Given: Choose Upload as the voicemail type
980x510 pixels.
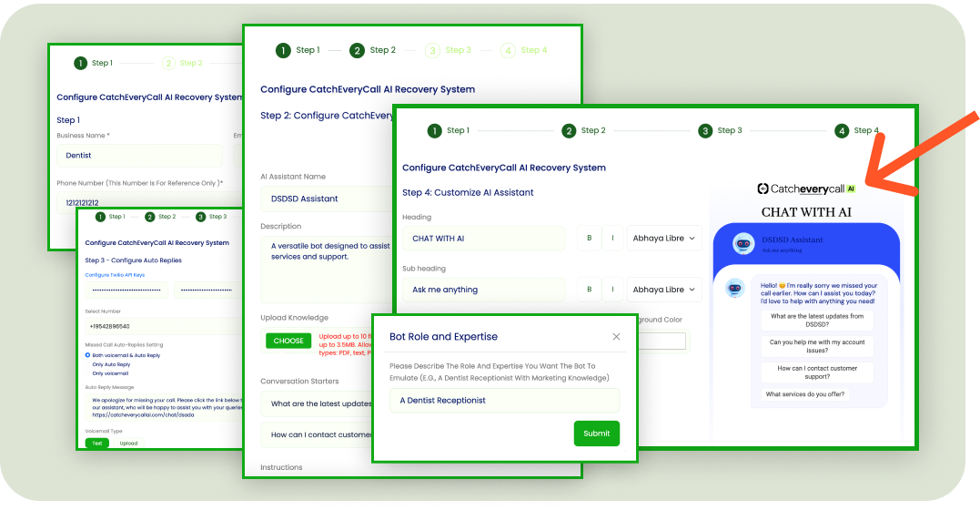Looking at the screenshot, I should pos(128,443).
